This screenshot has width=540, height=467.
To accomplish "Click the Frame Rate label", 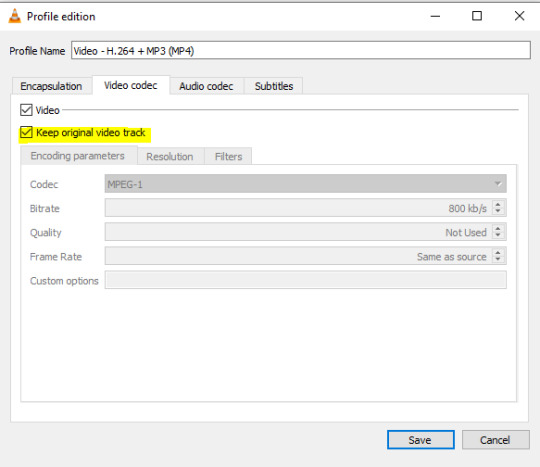I will coord(56,257).
